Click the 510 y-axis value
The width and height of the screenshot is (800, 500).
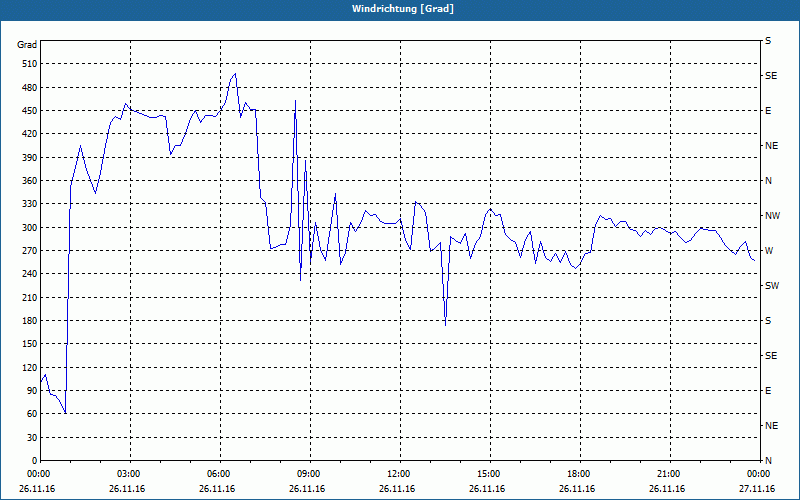tap(30, 64)
